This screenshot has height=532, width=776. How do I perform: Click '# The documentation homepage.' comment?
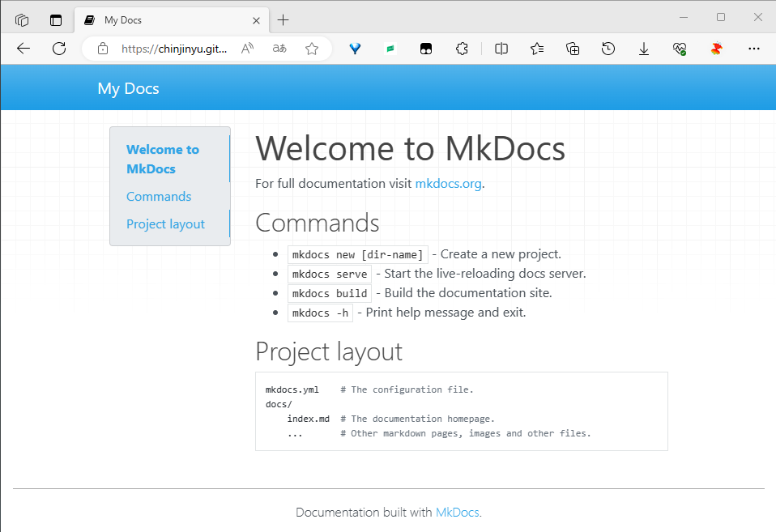[x=417, y=419]
